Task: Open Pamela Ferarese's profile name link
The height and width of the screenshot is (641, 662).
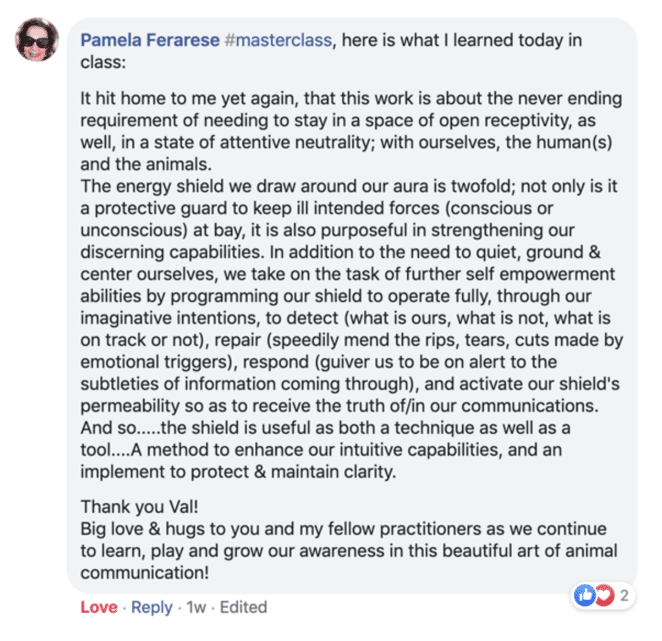Action: coord(150,40)
